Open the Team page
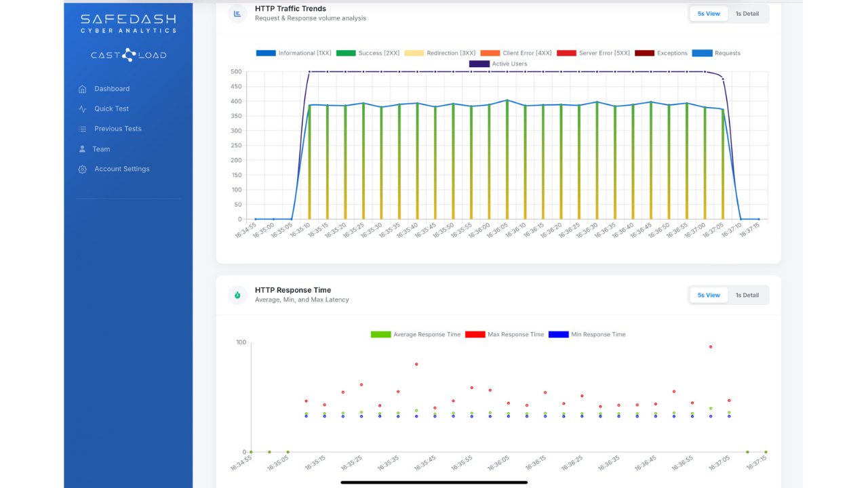The width and height of the screenshot is (868, 488). tap(102, 149)
